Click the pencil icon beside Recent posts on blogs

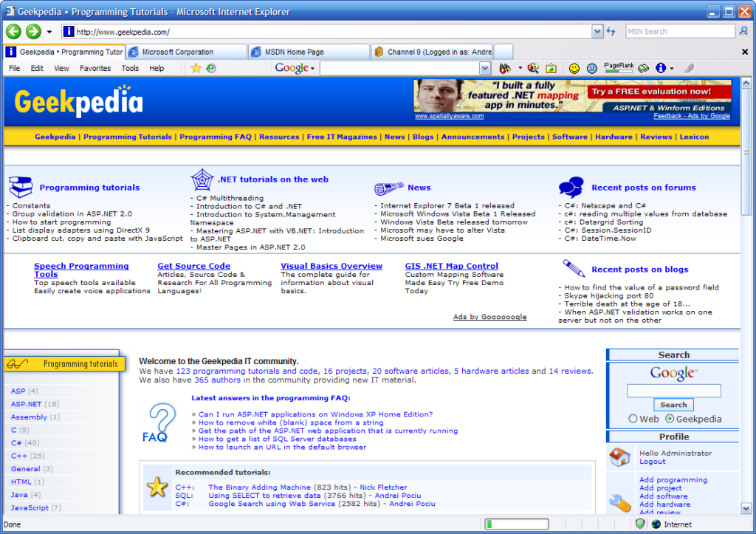(573, 268)
